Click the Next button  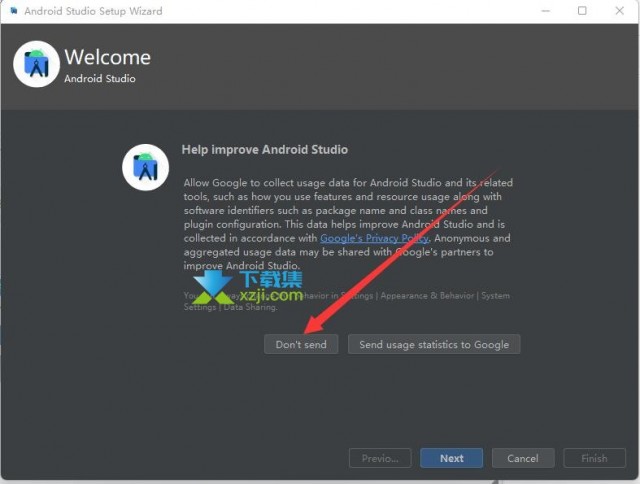coord(451,458)
